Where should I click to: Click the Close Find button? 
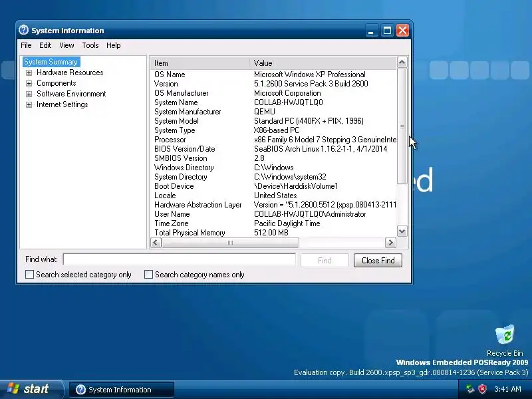point(378,261)
